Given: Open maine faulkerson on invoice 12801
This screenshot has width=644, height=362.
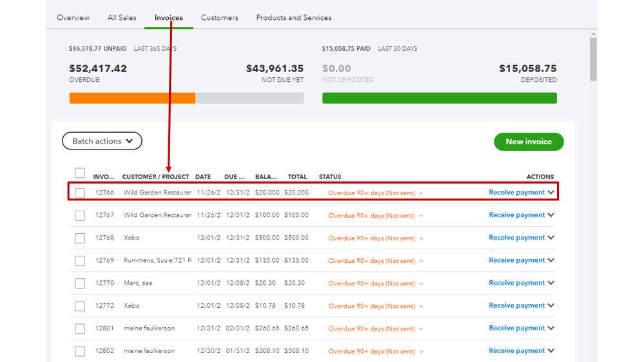Looking at the screenshot, I should [x=149, y=328].
